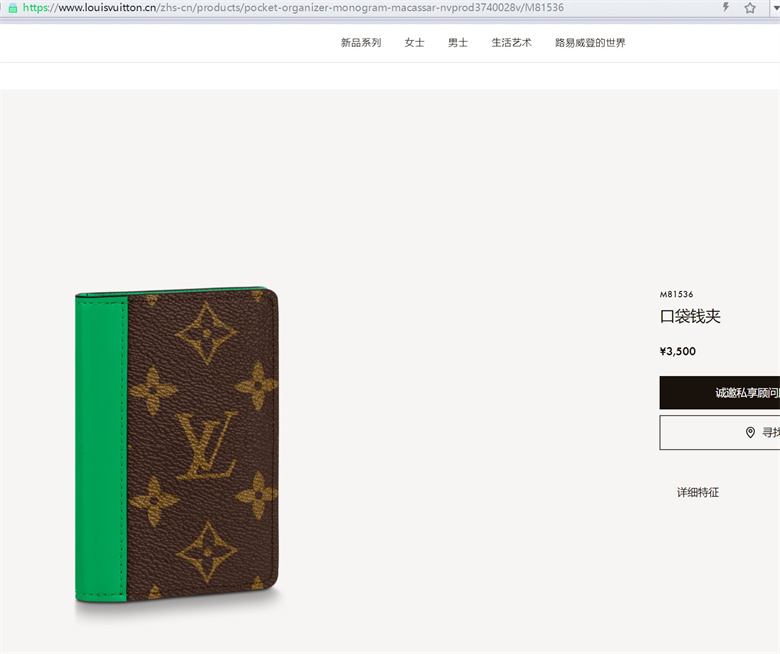Open the 详细特征 details link
The image size is (780, 654).
click(697, 492)
